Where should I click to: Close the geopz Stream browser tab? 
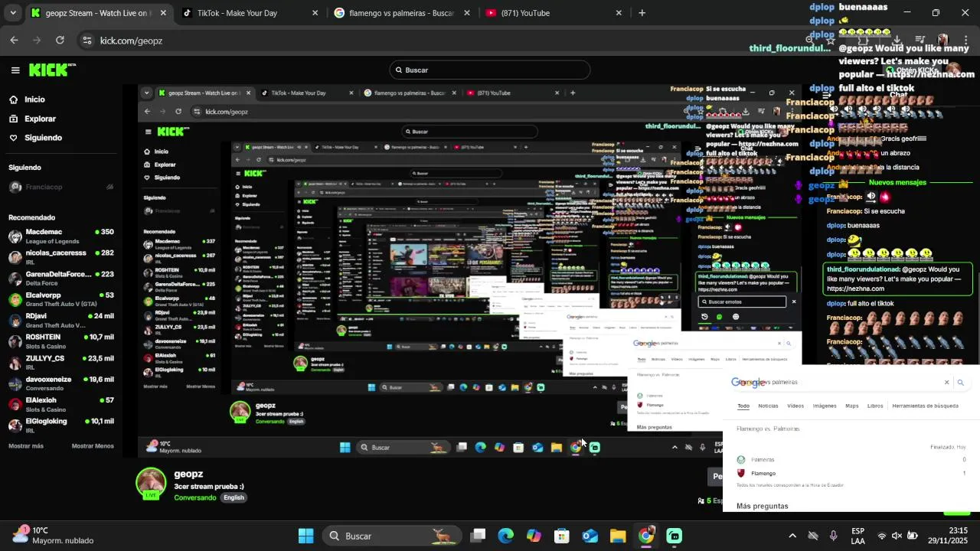(163, 13)
